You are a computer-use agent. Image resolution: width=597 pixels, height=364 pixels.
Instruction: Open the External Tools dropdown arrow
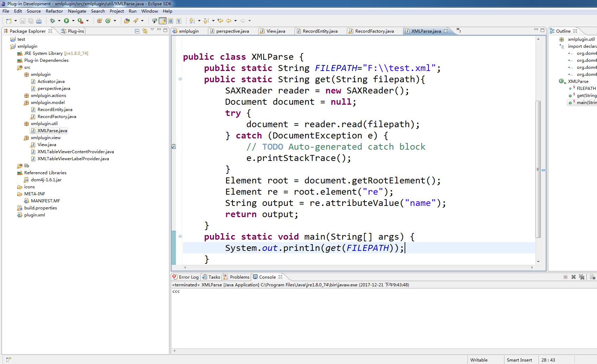tap(87, 21)
